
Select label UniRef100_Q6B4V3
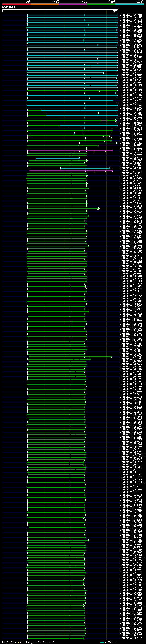(x=131, y=72)
